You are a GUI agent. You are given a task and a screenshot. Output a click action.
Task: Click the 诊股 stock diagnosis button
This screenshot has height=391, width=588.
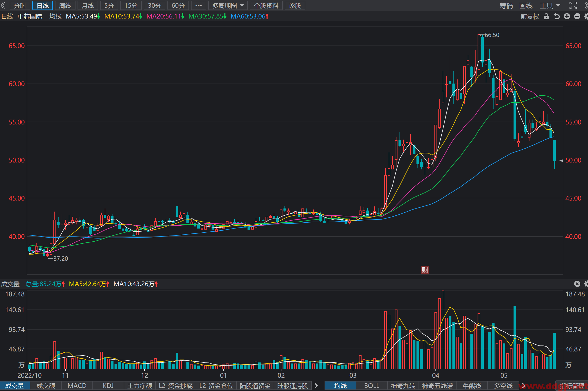click(x=295, y=5)
